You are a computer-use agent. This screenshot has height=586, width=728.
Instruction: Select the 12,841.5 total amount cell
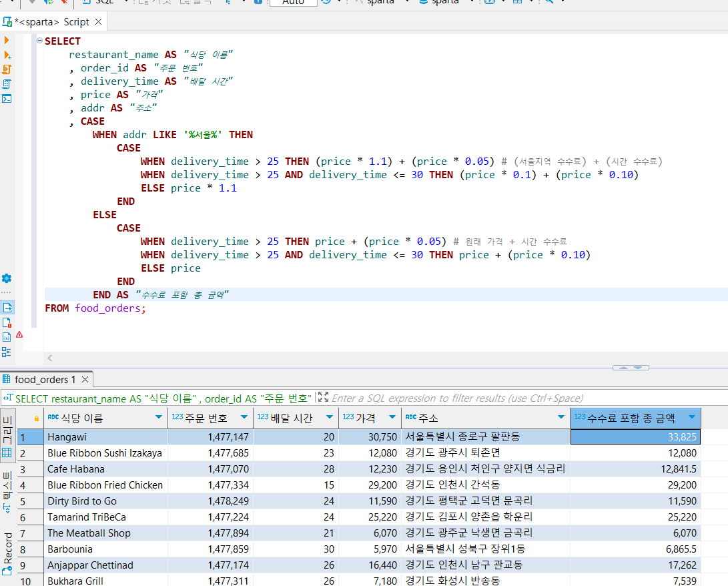pos(635,469)
